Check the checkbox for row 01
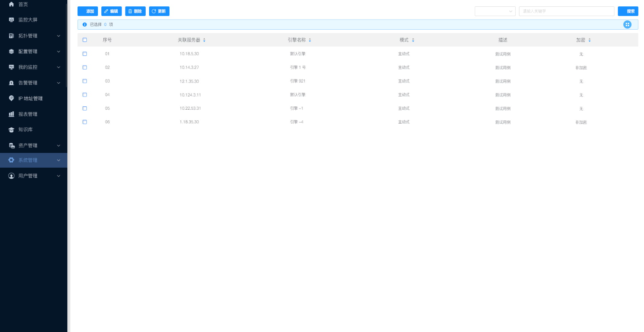Screen dimensions: 644x332 [85, 54]
